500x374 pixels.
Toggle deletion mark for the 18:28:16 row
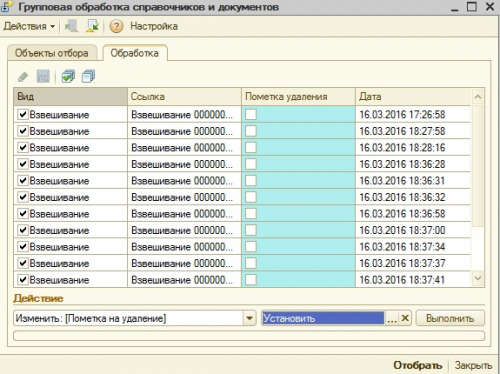point(251,147)
